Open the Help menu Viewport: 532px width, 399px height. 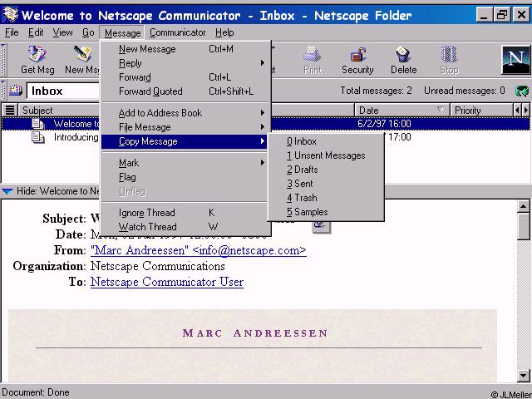click(224, 32)
